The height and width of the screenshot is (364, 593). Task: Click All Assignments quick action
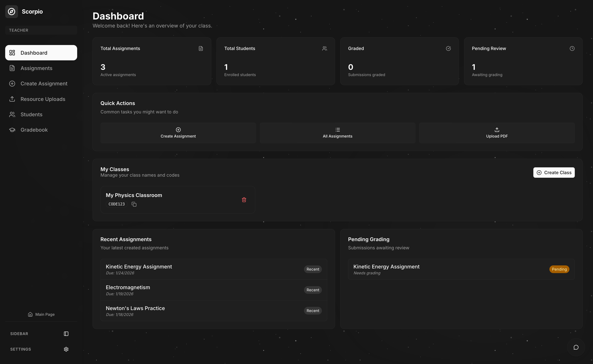(337, 133)
